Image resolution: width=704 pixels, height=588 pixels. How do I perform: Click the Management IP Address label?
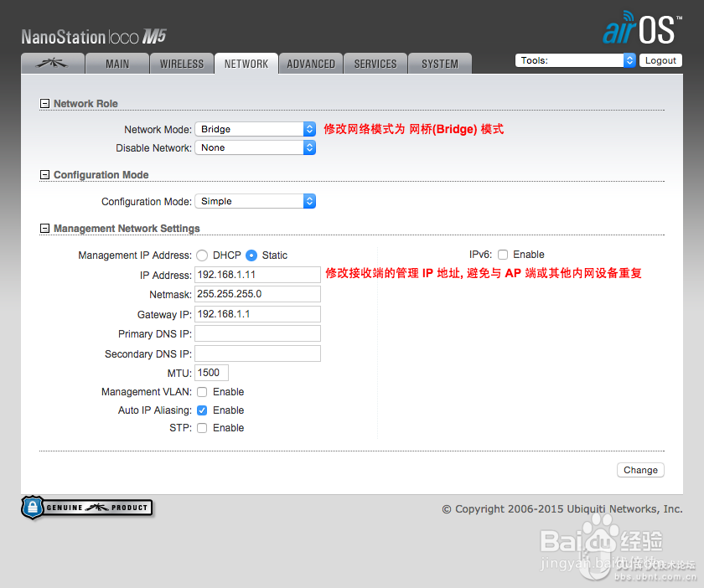pos(135,255)
